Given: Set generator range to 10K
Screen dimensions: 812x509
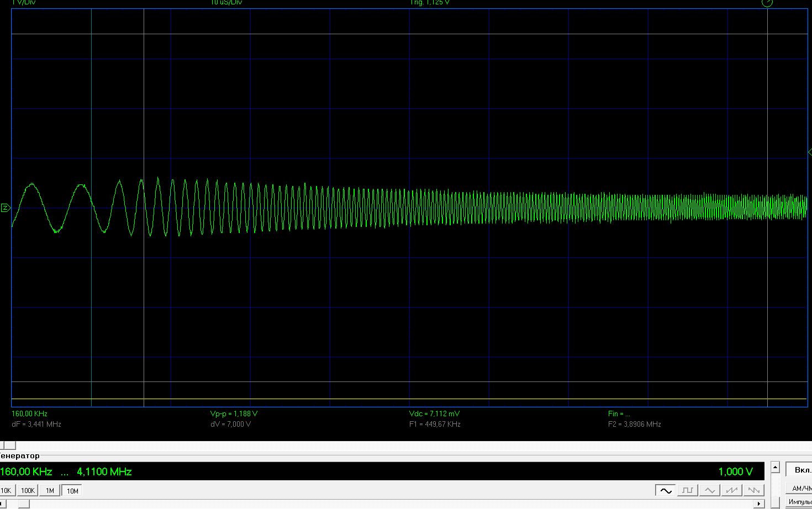Looking at the screenshot, I should [x=6, y=491].
